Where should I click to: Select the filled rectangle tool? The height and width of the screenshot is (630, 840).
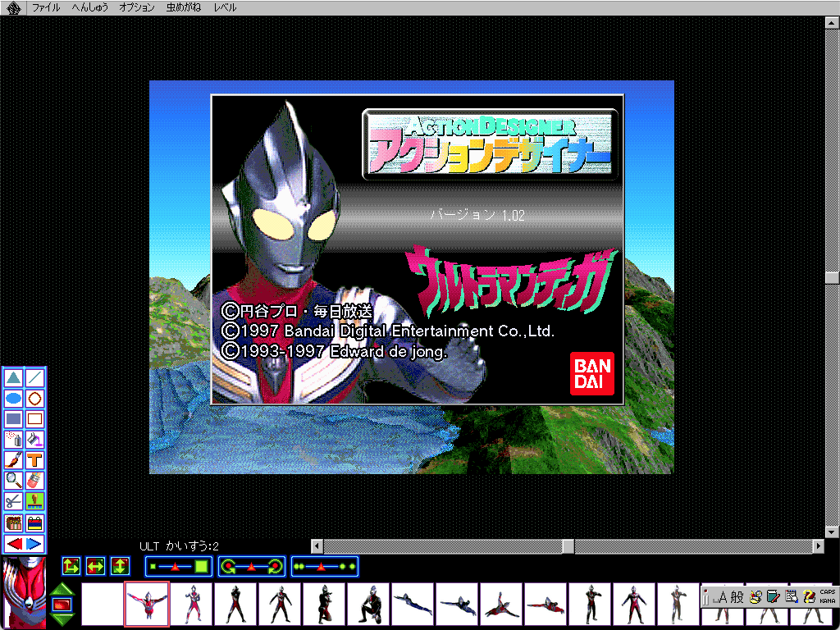pos(14,419)
